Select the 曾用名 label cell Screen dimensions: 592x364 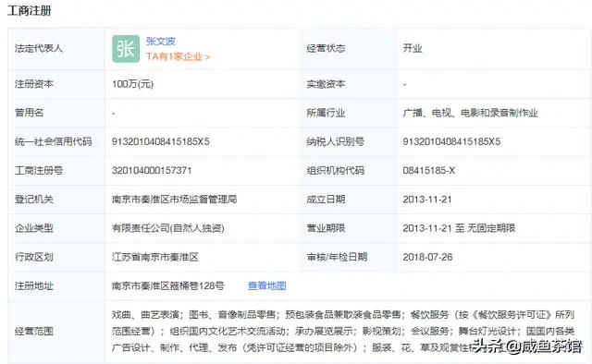pos(56,113)
